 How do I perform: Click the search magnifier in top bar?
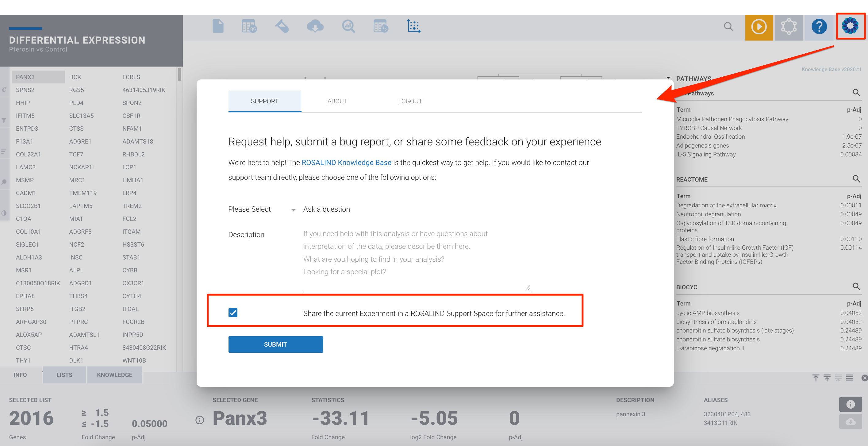[x=728, y=26]
